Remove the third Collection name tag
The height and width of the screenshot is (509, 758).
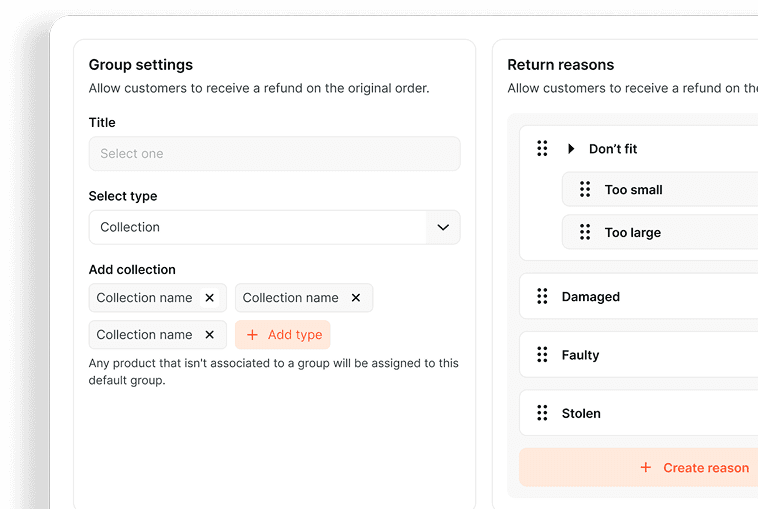(x=209, y=335)
